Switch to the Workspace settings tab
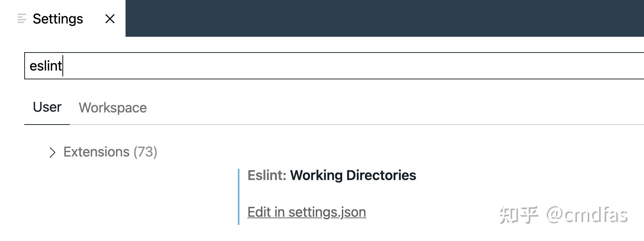The image size is (644, 241). 113,108
